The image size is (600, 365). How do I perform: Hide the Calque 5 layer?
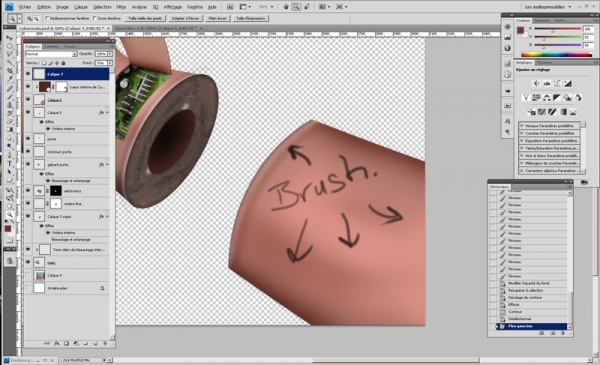[28, 112]
